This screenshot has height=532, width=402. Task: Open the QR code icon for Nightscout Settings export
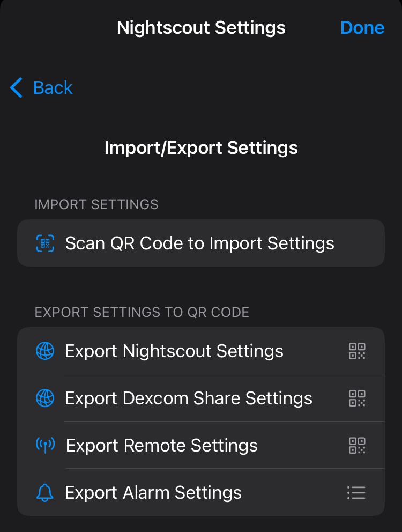point(357,351)
